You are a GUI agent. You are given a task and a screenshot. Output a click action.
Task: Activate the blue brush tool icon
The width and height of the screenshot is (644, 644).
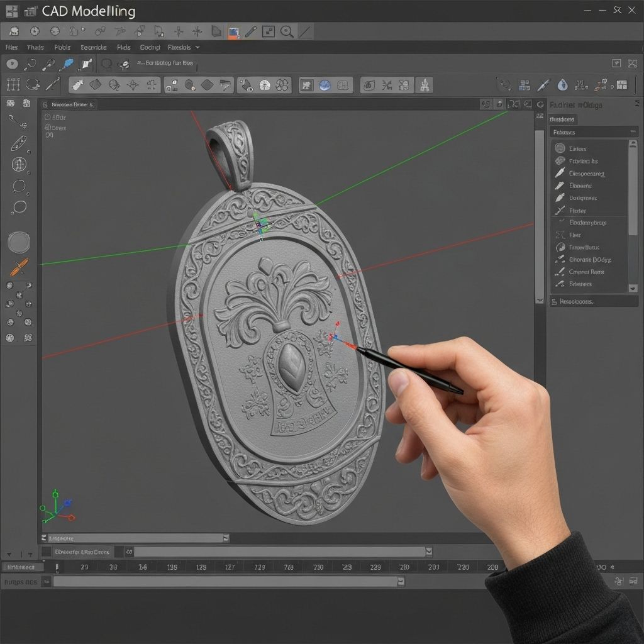[67, 64]
